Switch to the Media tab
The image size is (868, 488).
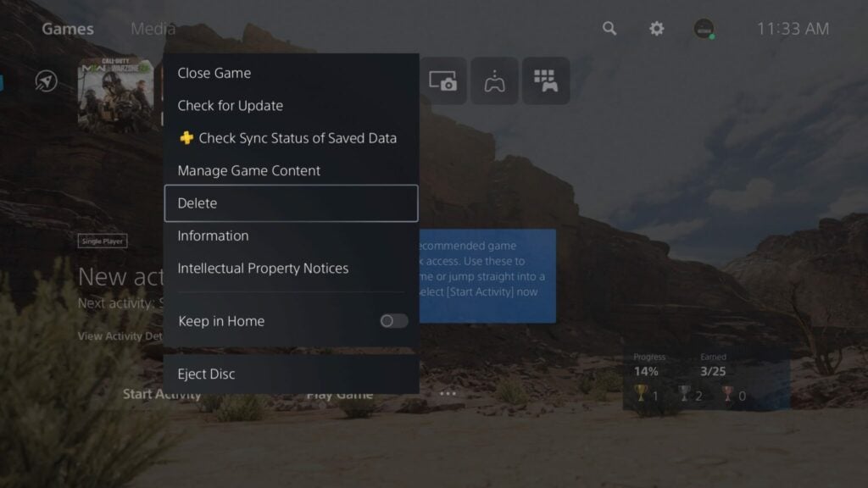tap(153, 28)
